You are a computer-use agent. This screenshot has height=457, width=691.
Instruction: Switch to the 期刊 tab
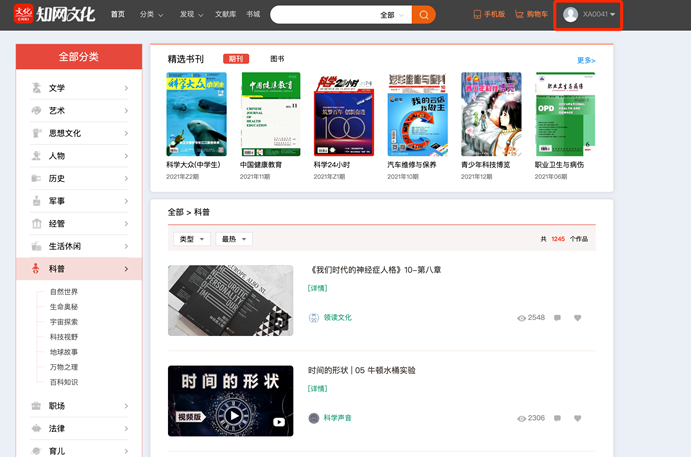(236, 59)
